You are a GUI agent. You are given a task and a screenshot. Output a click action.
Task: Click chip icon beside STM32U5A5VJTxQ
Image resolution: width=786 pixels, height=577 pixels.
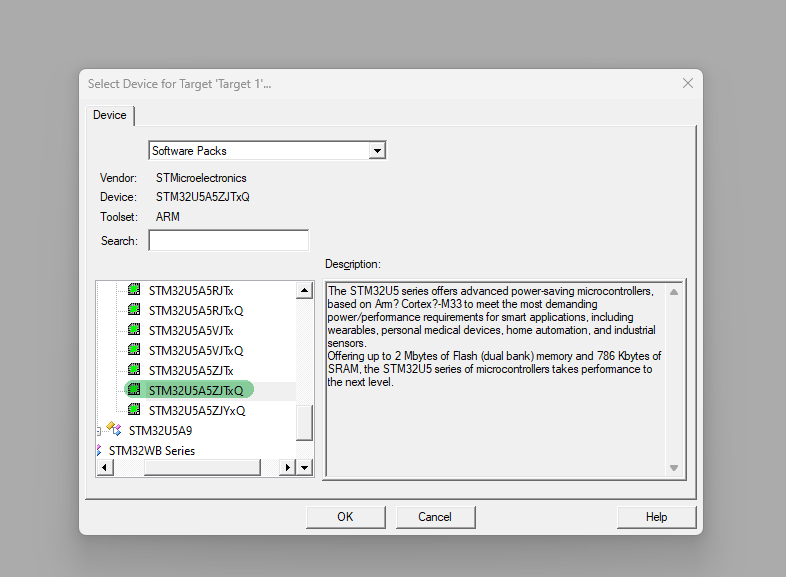pos(134,350)
